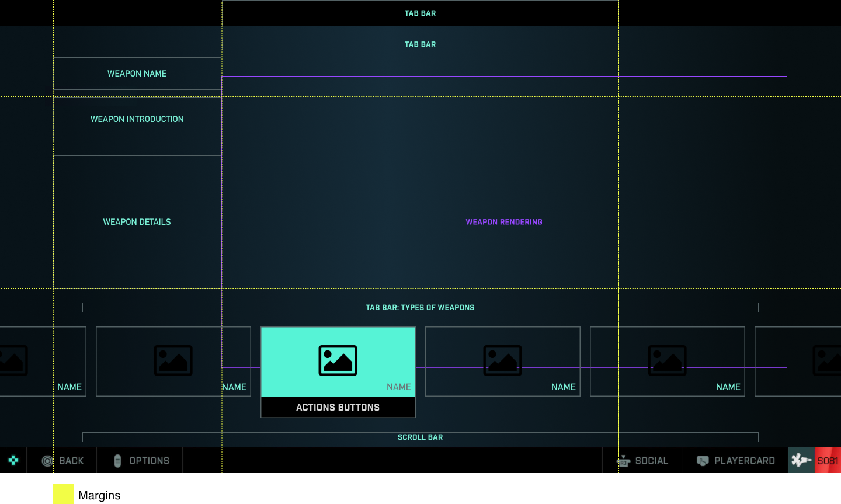Click the WEAPON RENDERING label

click(504, 222)
